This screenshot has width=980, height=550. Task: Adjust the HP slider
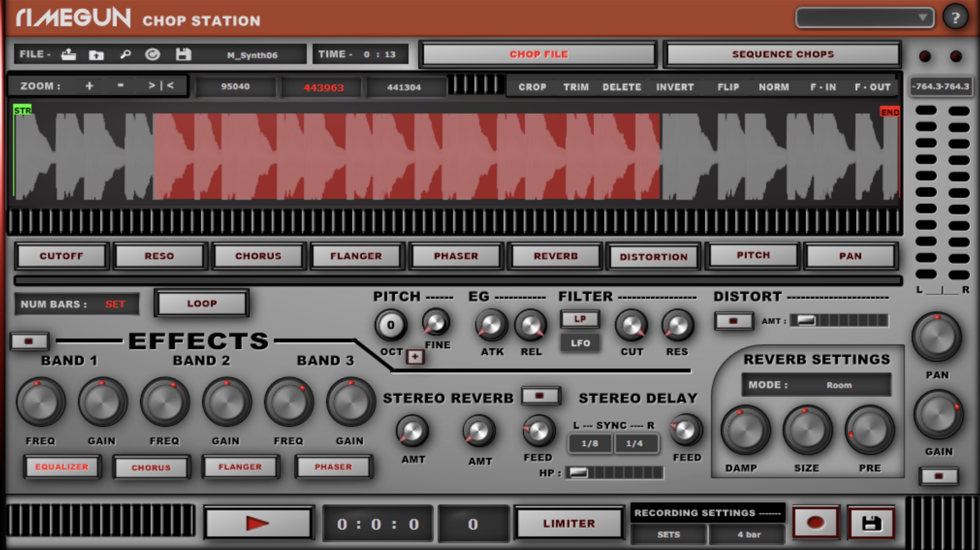click(615, 472)
